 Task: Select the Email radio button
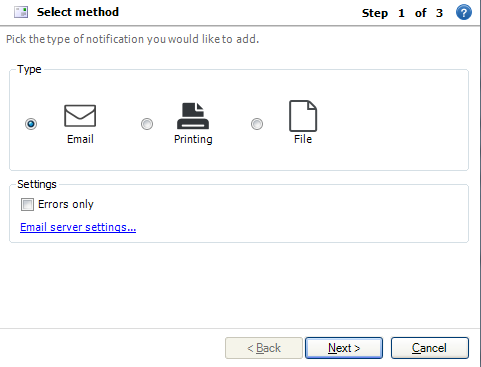point(31,124)
